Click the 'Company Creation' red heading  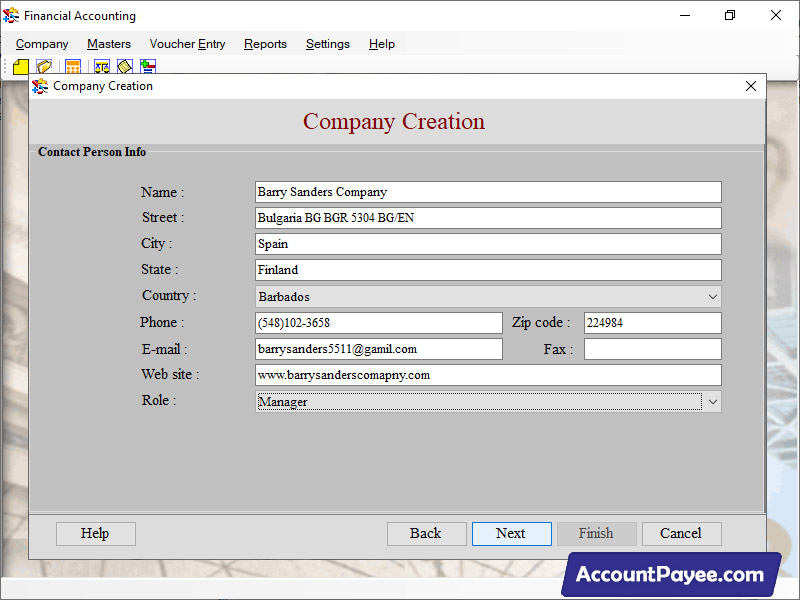(394, 121)
